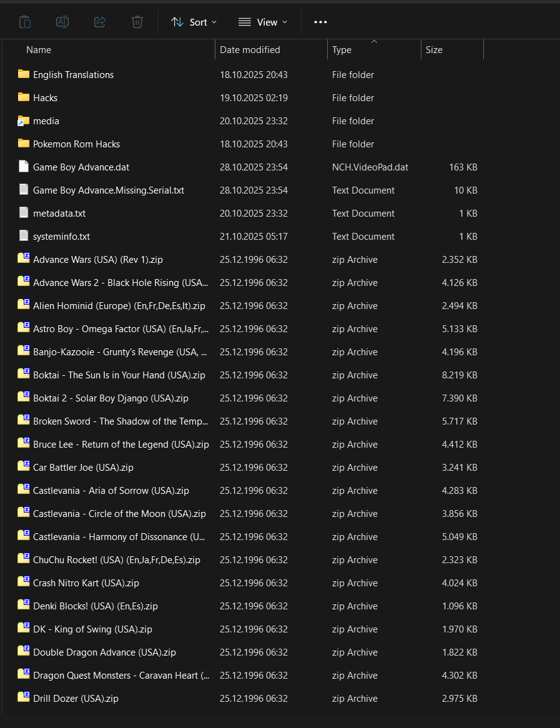The height and width of the screenshot is (728, 560).
Task: Click the Boktai - The Sun Is in Your Hand zip icon
Action: click(24, 374)
